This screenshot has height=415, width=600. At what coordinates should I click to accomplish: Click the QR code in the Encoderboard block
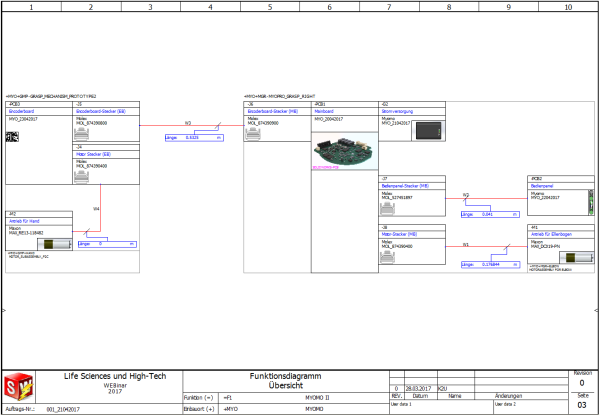(12, 137)
